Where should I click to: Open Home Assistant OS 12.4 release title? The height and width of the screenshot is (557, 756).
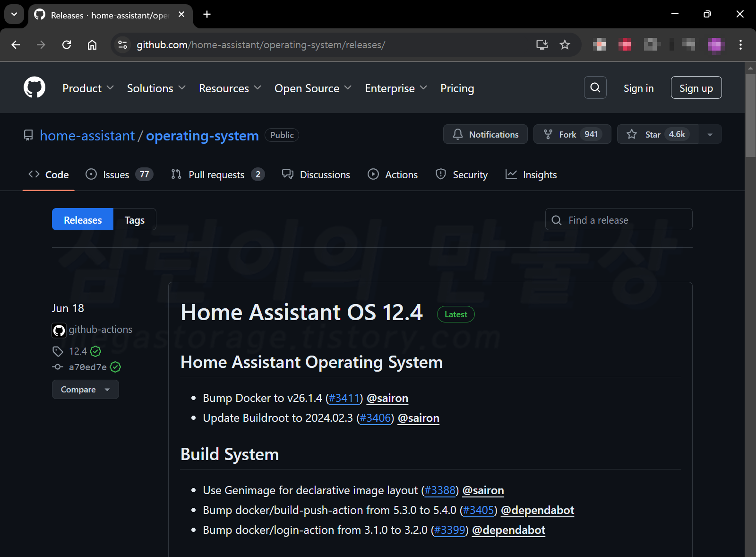click(x=301, y=313)
